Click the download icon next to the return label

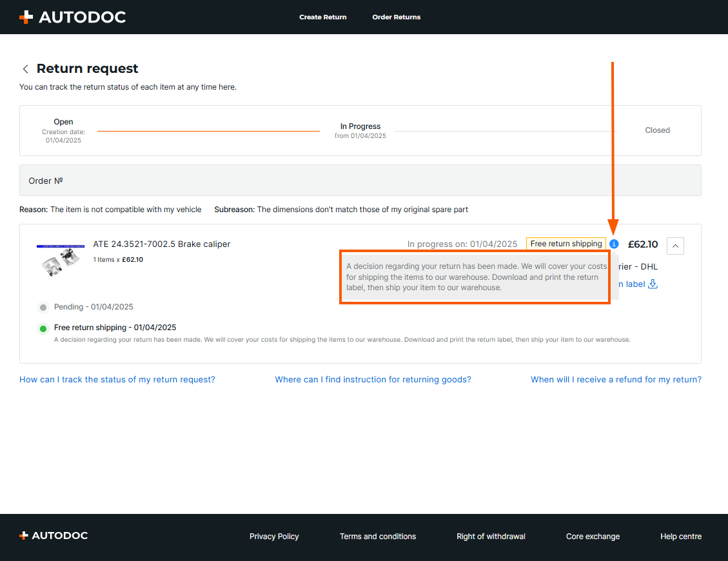click(x=653, y=284)
